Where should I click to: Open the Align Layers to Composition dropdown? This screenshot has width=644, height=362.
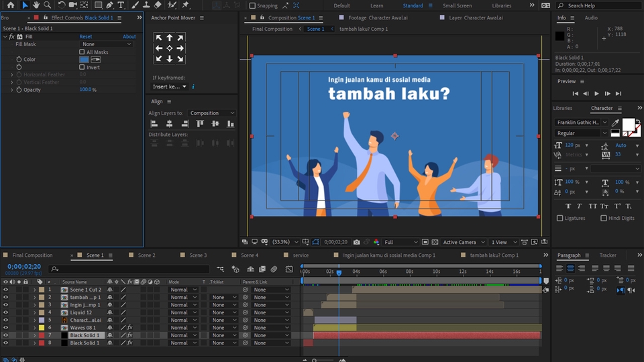pos(212,113)
